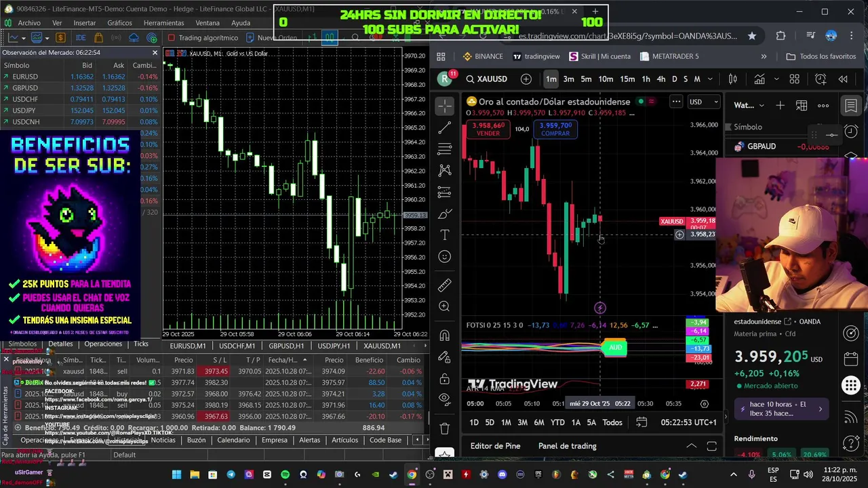Image resolution: width=868 pixels, height=488 pixels.
Task: Toggle lock all drawings
Action: click(445, 378)
